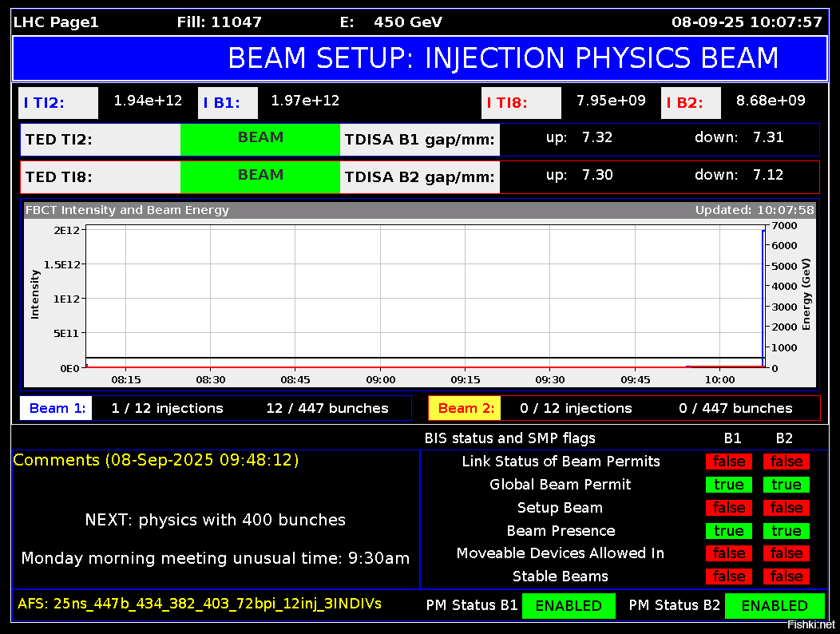Click the I B2: label box
The image size is (840, 634).
click(691, 103)
